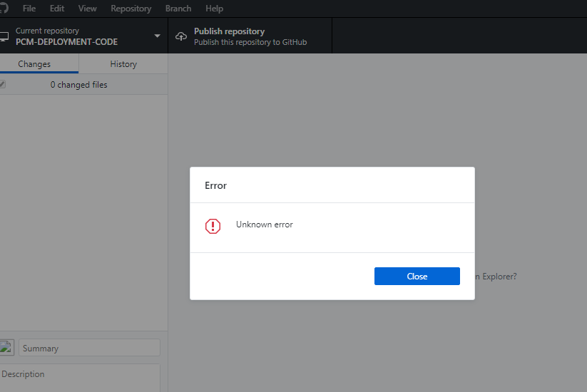Click the GitHub logo icon in menu bar

[x=4, y=7]
